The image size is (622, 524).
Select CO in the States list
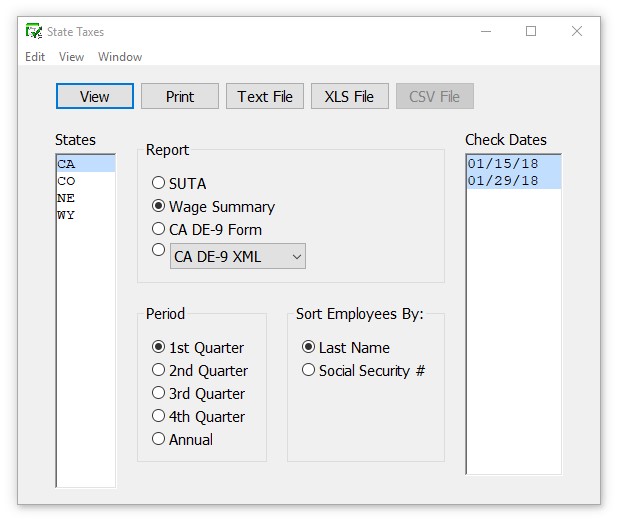(x=67, y=181)
